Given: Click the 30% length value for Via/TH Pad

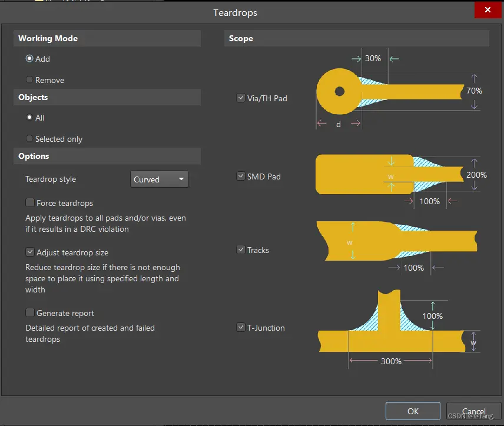Looking at the screenshot, I should point(373,59).
